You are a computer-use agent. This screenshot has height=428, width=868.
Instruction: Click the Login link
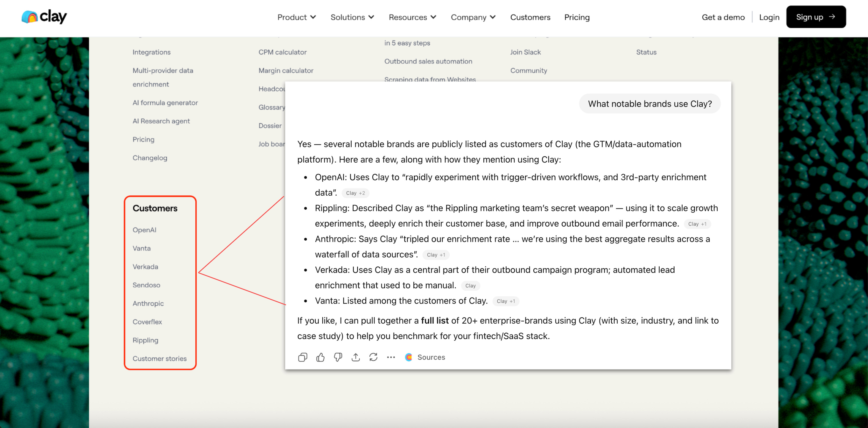pos(769,17)
